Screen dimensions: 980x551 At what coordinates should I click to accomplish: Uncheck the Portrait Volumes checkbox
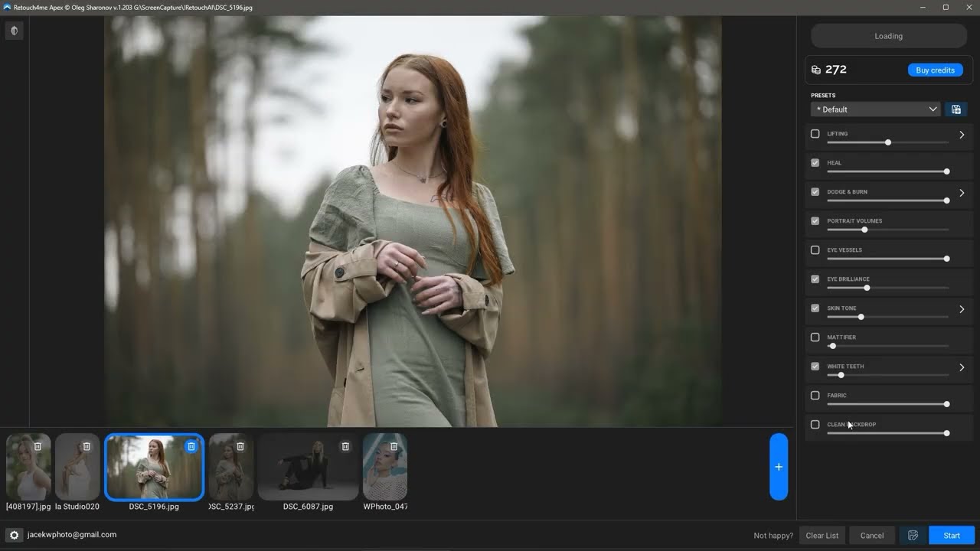point(815,221)
